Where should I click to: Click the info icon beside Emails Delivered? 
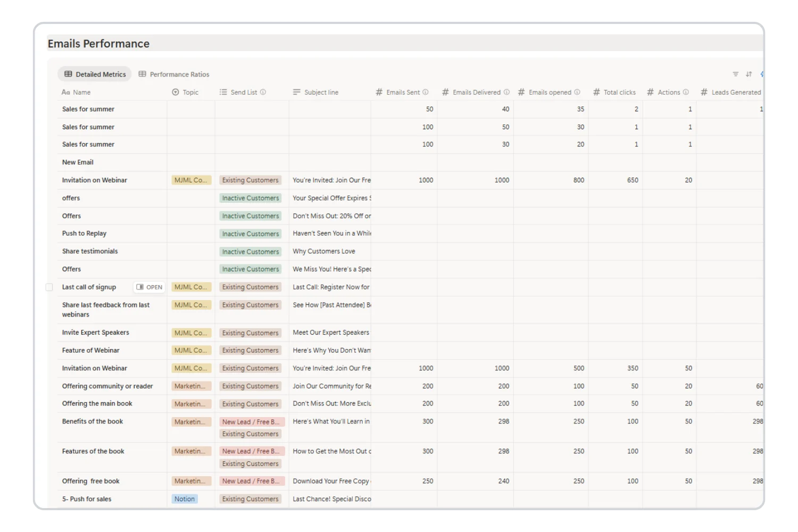[506, 92]
